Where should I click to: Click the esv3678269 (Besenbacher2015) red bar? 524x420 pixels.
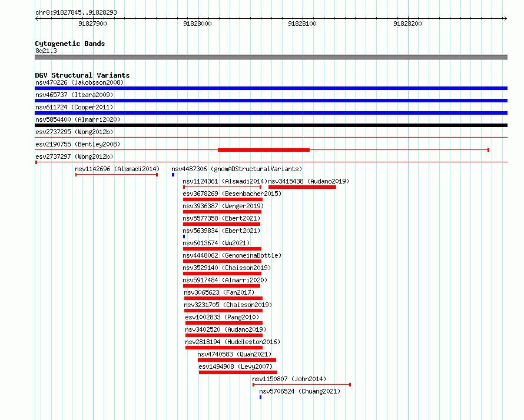coord(223,199)
